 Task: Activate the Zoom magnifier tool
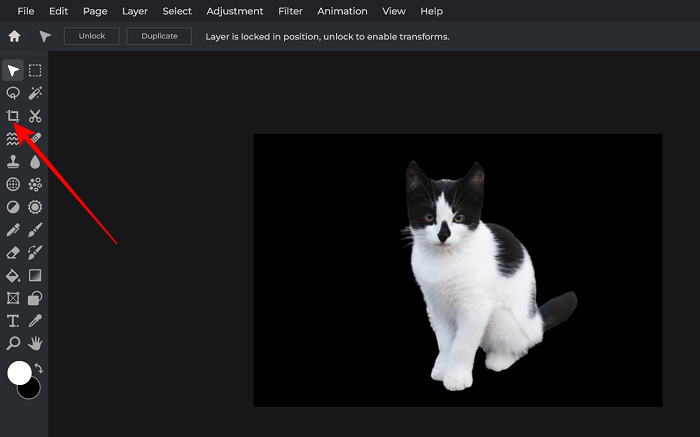click(13, 343)
